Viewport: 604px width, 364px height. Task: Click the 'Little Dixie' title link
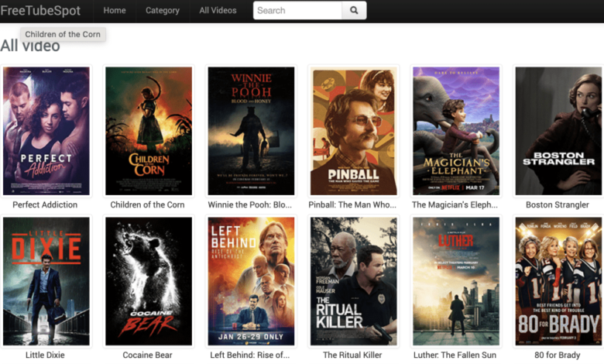[45, 355]
